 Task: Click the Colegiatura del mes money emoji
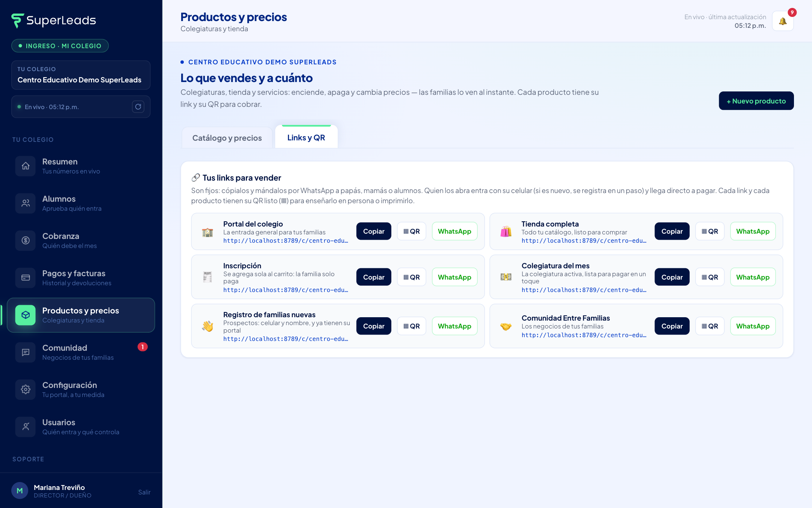pos(506,277)
